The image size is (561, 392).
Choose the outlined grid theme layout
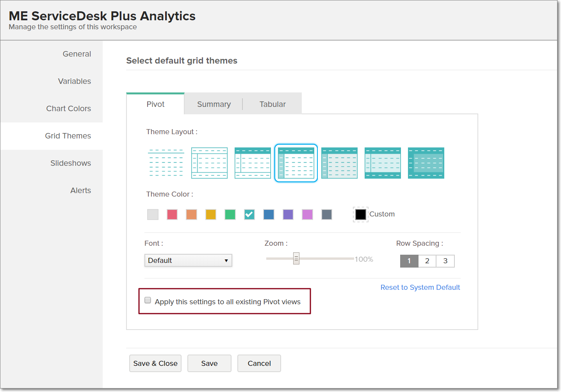[209, 163]
